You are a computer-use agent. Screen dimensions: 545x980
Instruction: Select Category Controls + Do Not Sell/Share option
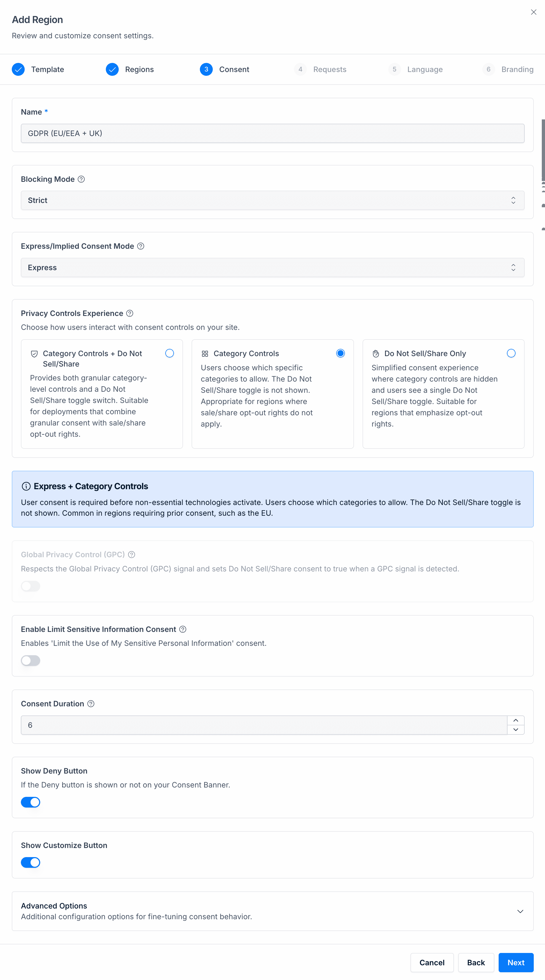coord(169,353)
